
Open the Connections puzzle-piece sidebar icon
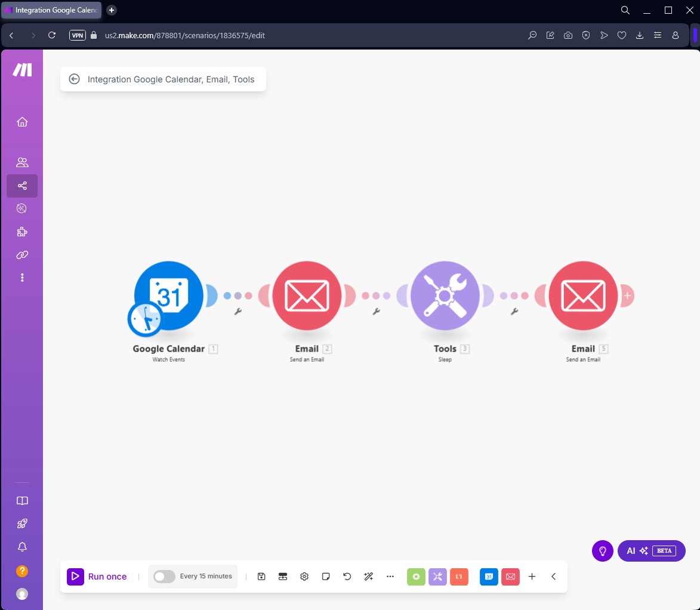coord(22,232)
